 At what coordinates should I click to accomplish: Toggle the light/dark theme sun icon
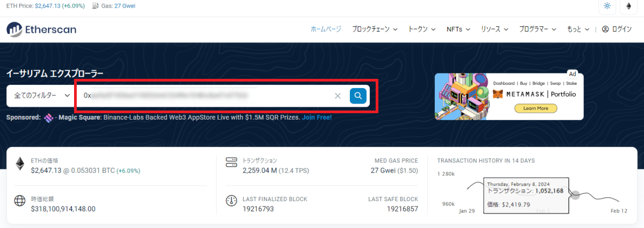pyautogui.click(x=607, y=6)
